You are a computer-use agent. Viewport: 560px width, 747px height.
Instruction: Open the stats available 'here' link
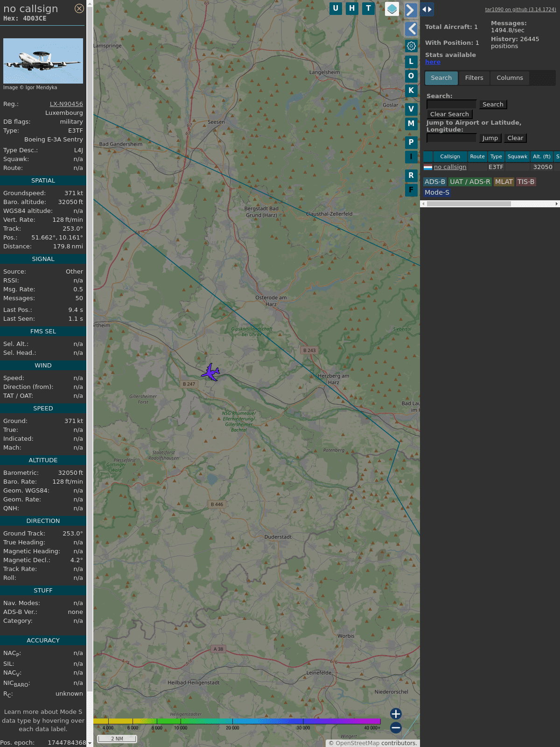click(x=433, y=62)
